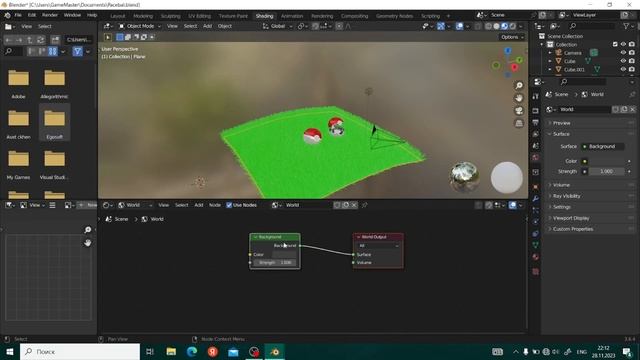Expand the Viewport Display panel
Image resolution: width=640 pixels, height=360 pixels.
click(x=591, y=218)
